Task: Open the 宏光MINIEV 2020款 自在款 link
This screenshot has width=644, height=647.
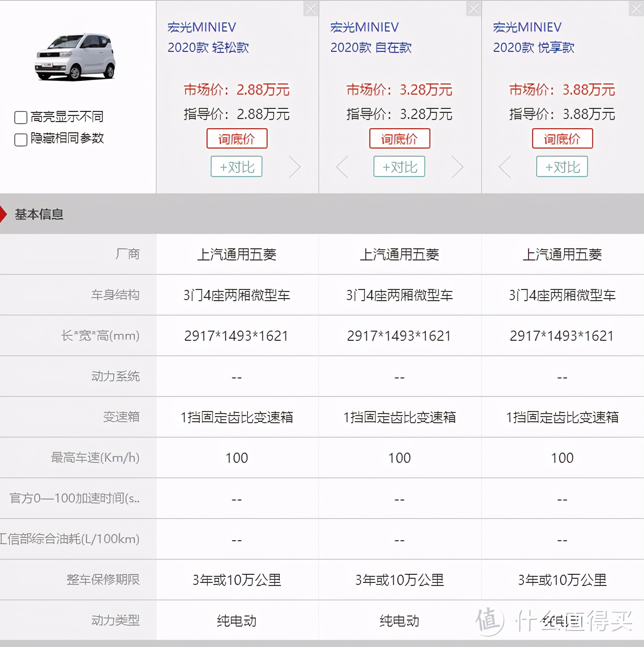Action: pos(371,37)
